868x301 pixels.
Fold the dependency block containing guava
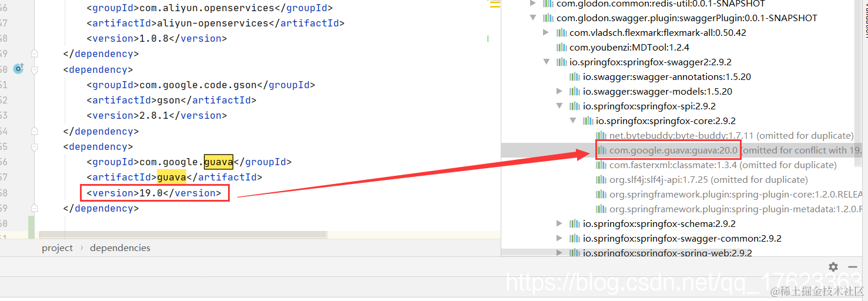point(34,146)
